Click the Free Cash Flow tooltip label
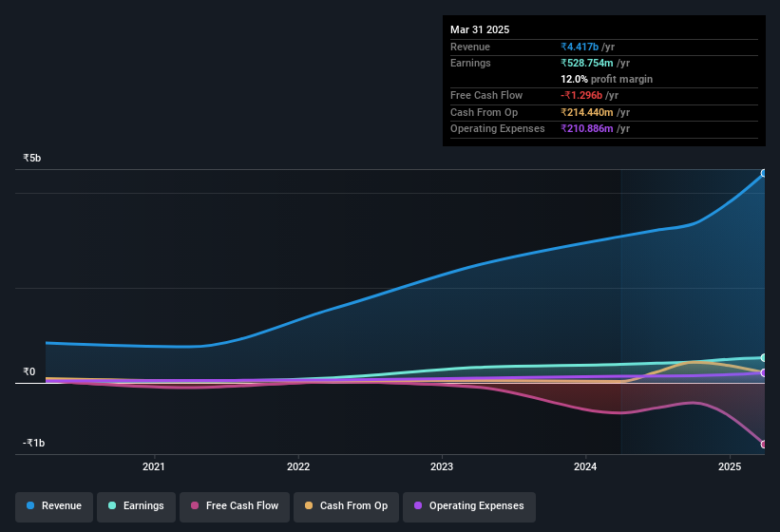Viewport: 780px width, 532px height. click(486, 95)
